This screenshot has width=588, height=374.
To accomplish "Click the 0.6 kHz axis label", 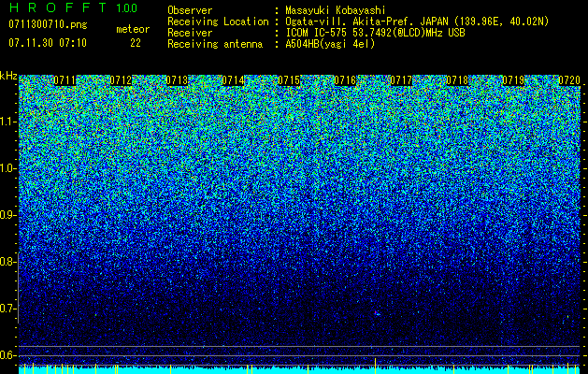I will [x=7, y=355].
